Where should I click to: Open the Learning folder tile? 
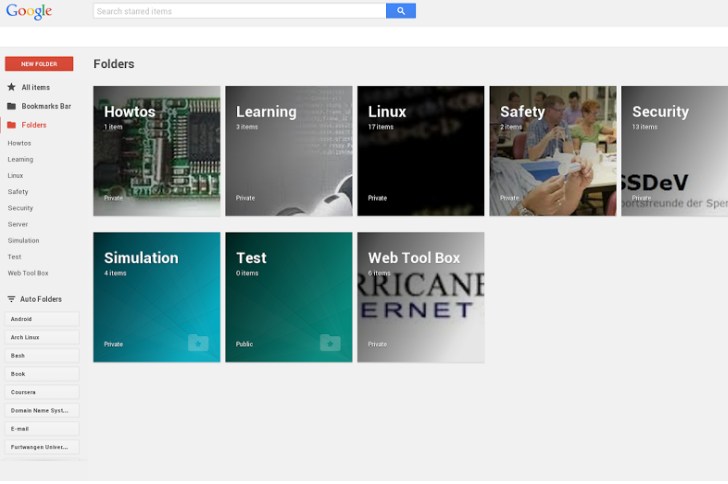tap(288, 151)
